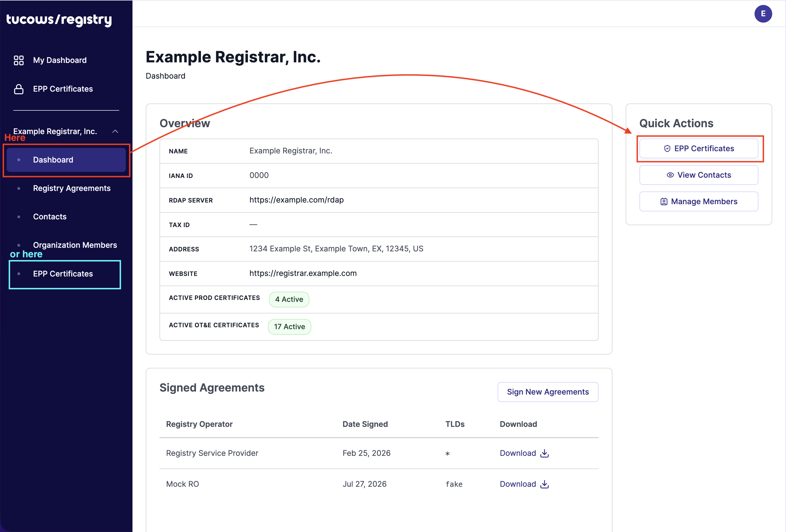
Task: Click shield icon on EPP Certificates button
Action: coord(667,148)
